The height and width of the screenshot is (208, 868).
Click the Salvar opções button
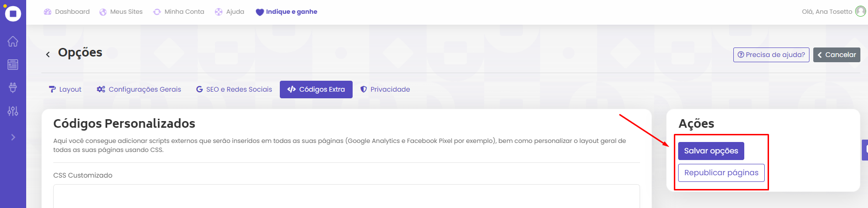pos(711,151)
